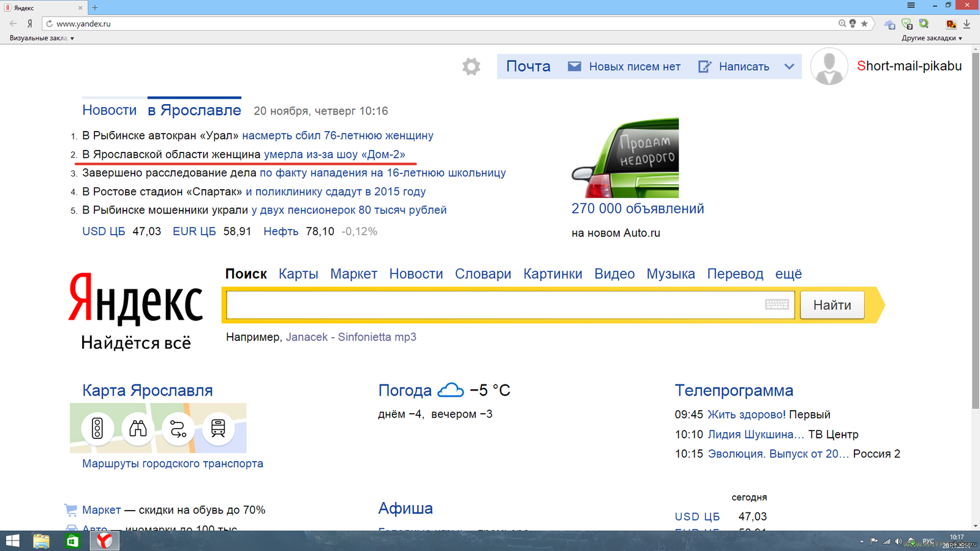Screen dimensions: 980x551
Task: Click the Adguard shield extension icon
Action: (x=907, y=24)
